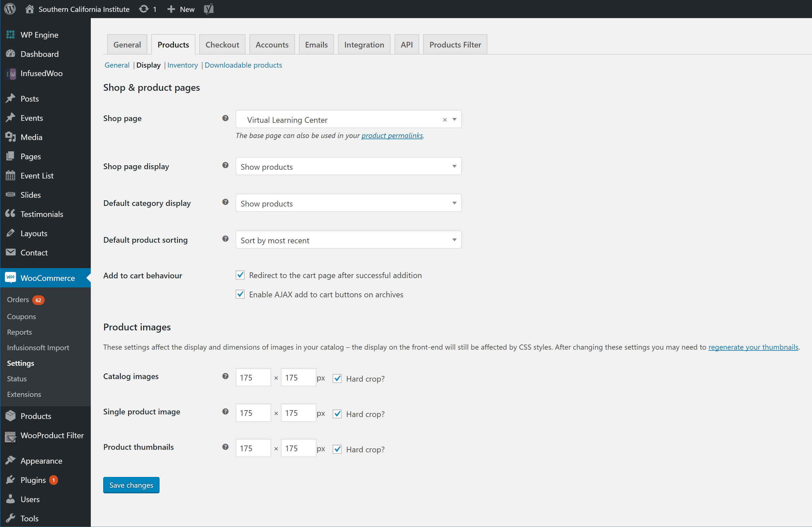This screenshot has height=527, width=812.
Task: Click the Single product image width field
Action: (253, 413)
